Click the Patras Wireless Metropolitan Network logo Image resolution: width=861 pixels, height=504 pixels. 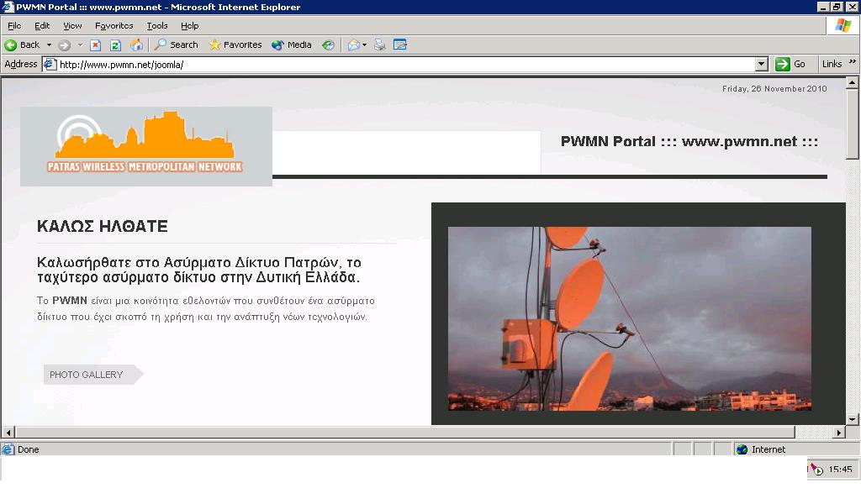146,145
